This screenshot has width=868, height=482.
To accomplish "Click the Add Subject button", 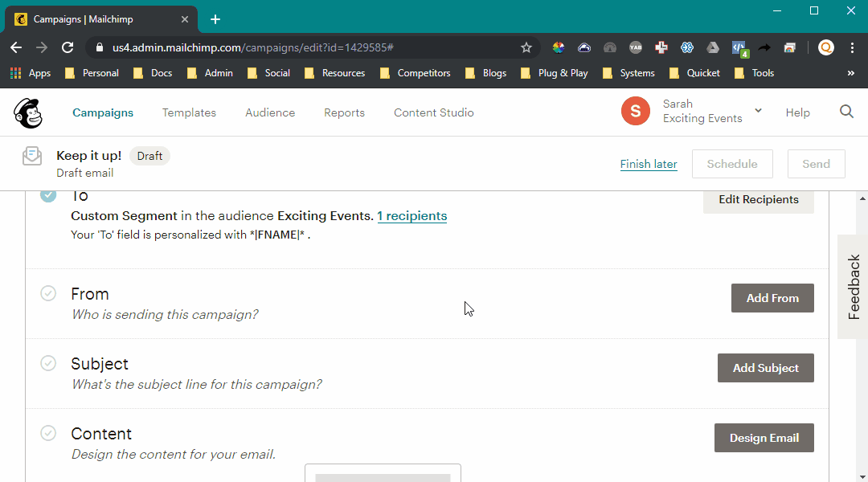I will pyautogui.click(x=766, y=368).
